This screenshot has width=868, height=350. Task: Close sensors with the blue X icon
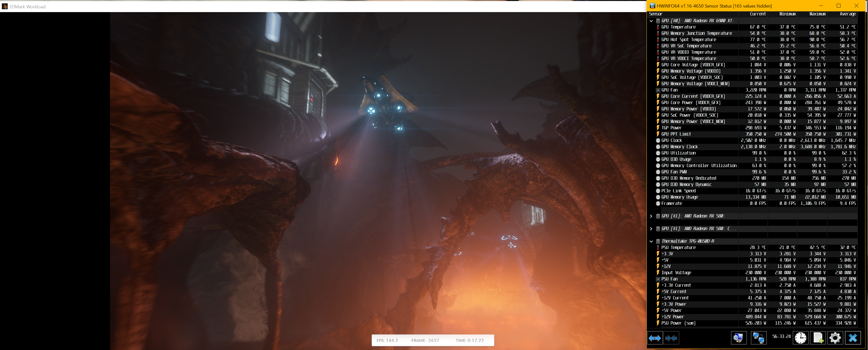[x=853, y=338]
